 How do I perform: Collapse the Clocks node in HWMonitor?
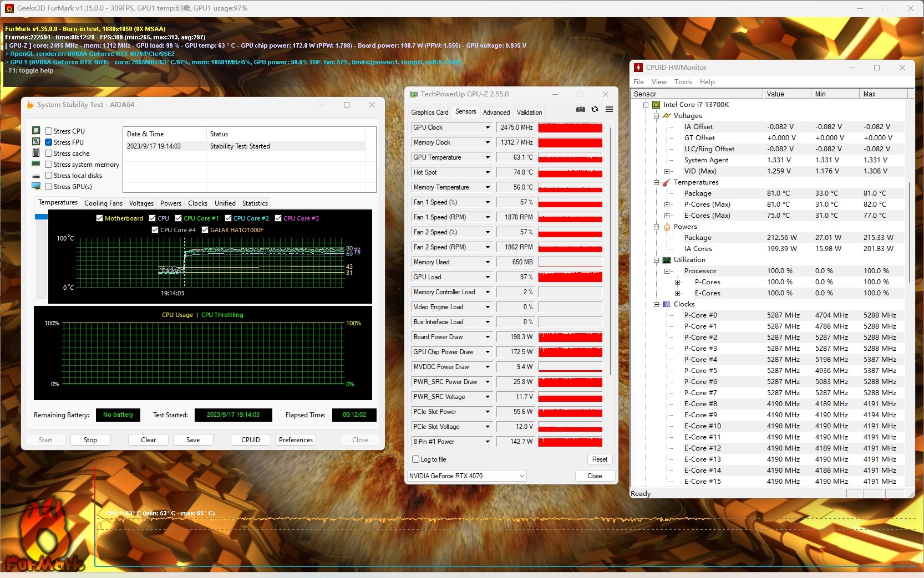point(656,304)
